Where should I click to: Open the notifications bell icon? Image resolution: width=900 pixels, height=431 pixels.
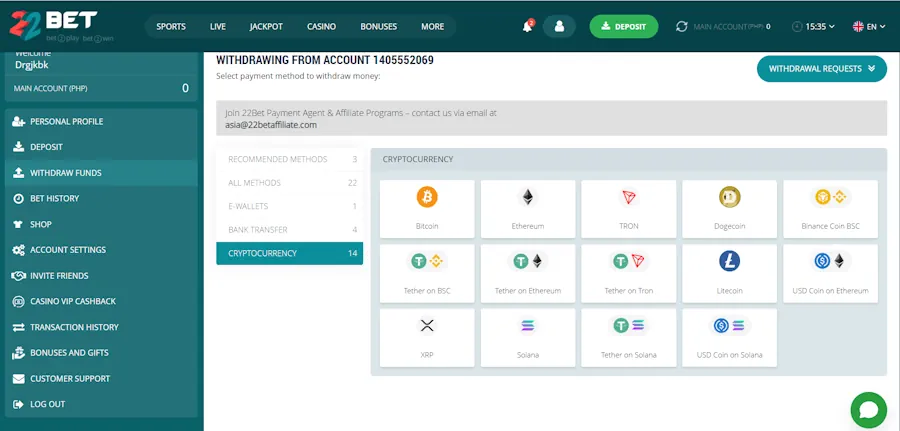pos(527,26)
